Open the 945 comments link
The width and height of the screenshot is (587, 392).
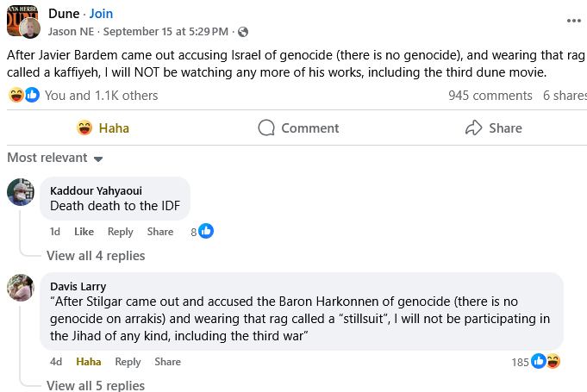pos(490,96)
